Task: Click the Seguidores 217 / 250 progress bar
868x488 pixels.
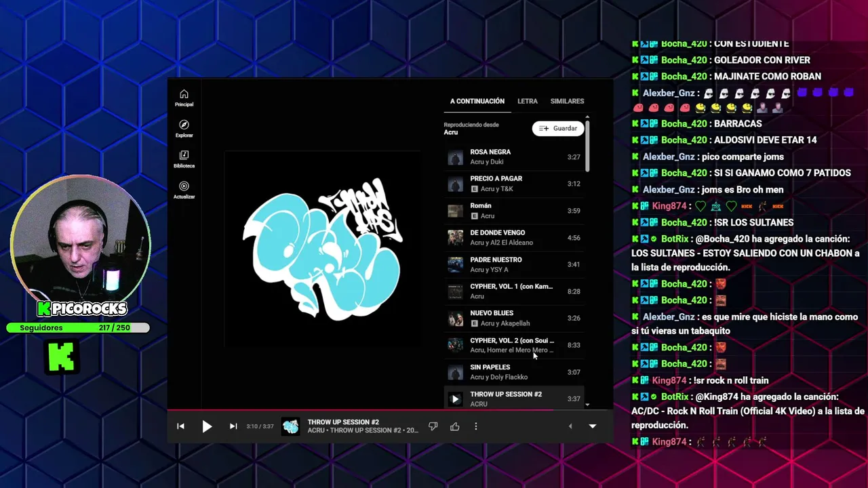Action: 78,327
